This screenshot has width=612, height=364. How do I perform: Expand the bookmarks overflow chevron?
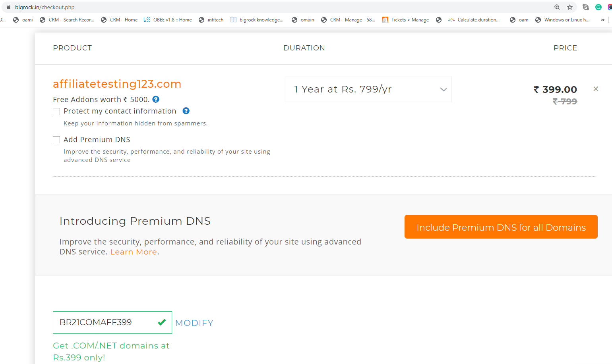coord(603,20)
